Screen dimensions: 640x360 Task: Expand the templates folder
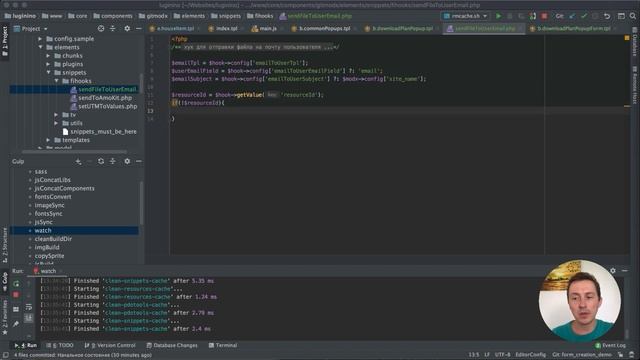[x=48, y=140]
